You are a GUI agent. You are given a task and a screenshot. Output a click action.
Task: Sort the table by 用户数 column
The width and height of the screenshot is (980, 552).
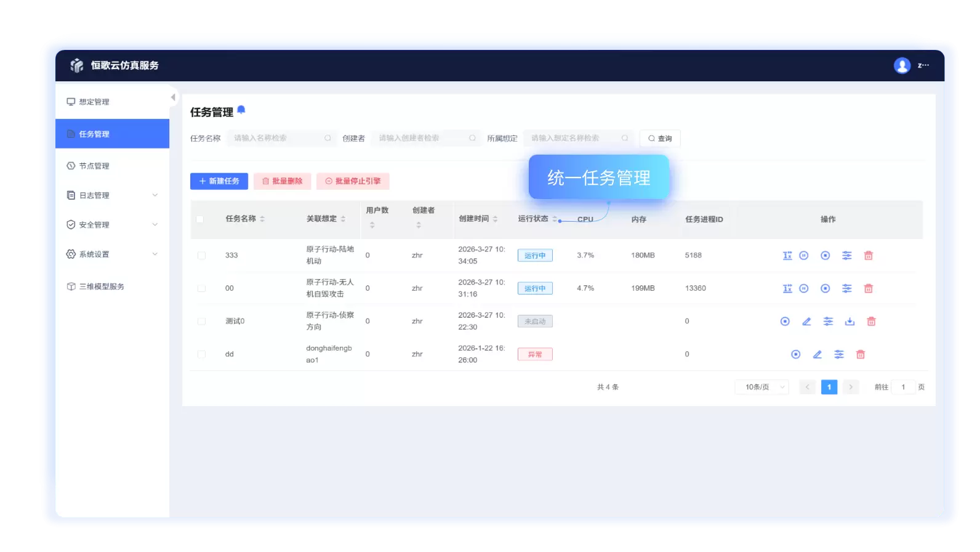tap(372, 225)
